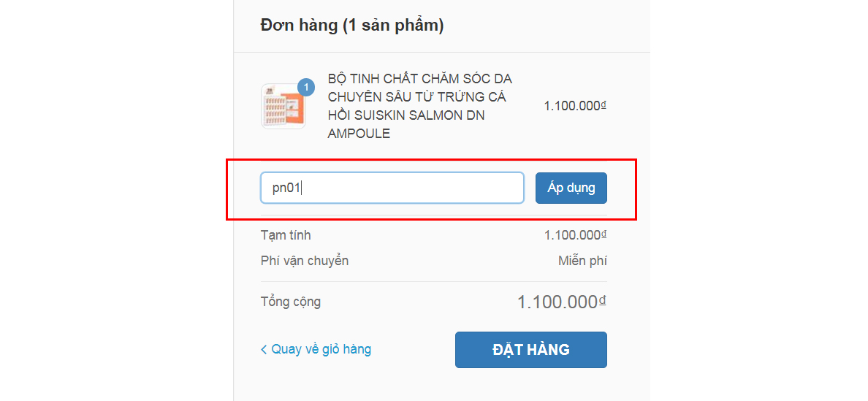Click the text pn01 in coupon field
This screenshot has width=868, height=401.
286,188
